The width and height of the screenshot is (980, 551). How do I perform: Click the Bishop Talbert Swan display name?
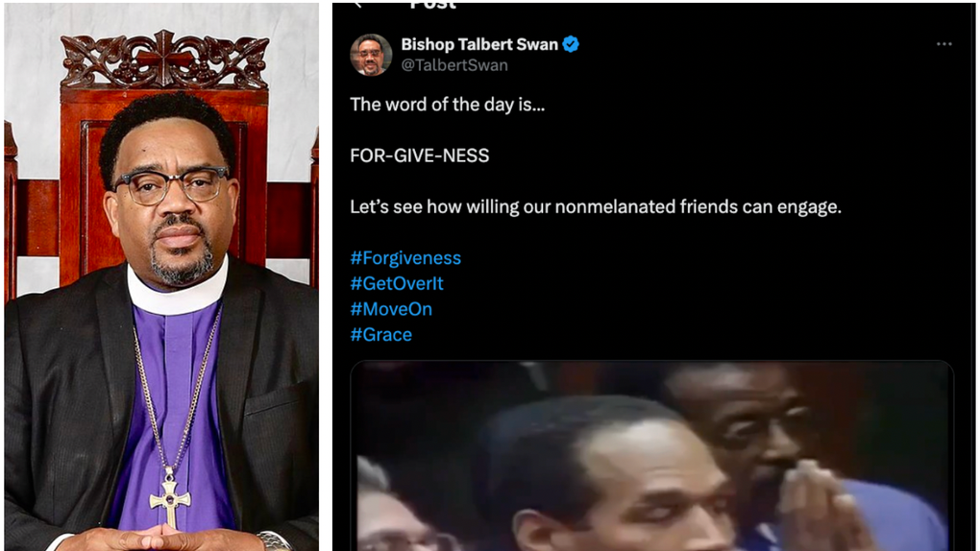coord(479,44)
